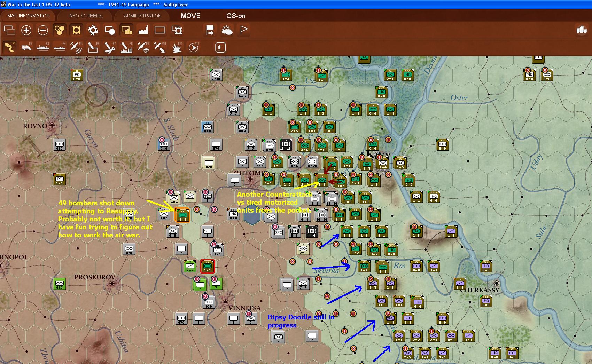This screenshot has height=364, width=592.
Task: Click Proskurov city marker
Action: click(112, 284)
